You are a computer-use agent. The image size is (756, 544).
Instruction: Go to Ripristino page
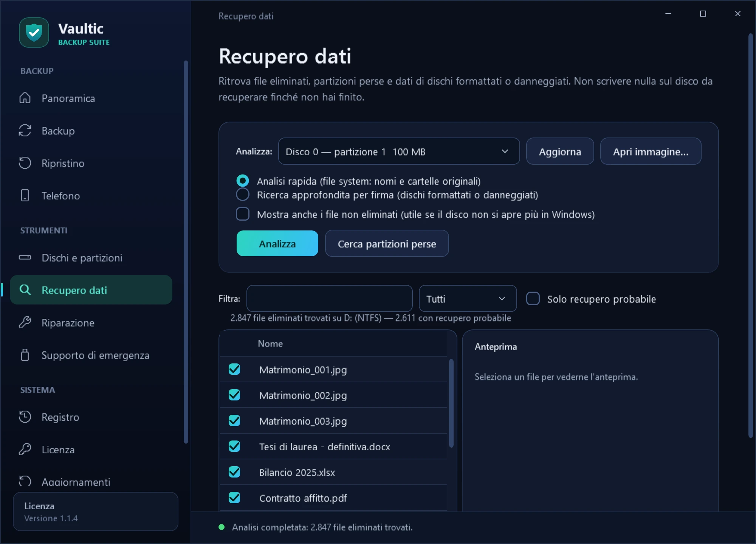(x=91, y=163)
